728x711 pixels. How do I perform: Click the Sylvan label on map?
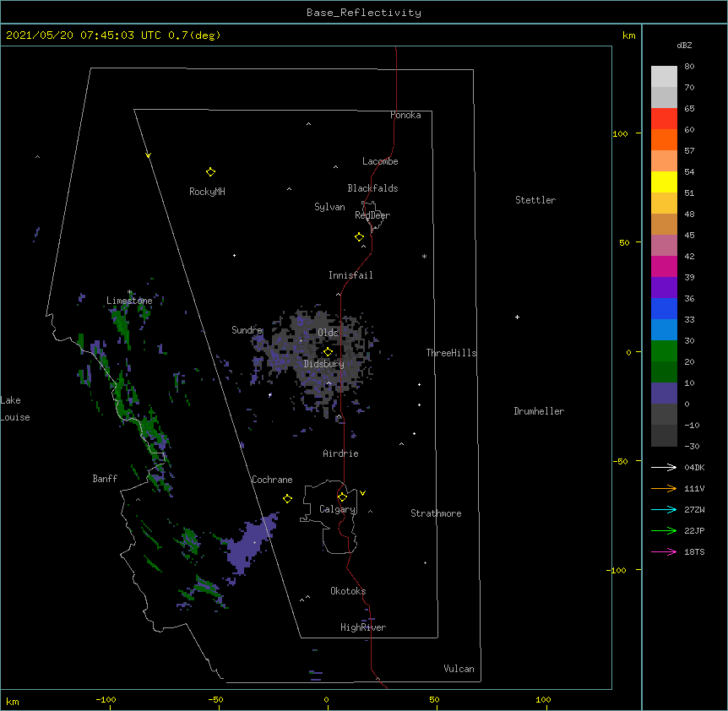click(x=329, y=207)
